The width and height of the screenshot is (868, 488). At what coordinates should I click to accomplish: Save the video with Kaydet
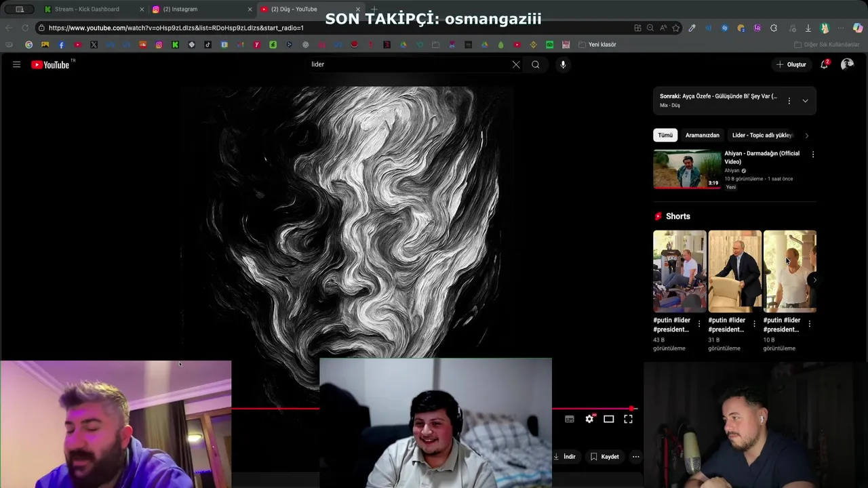tap(605, 457)
